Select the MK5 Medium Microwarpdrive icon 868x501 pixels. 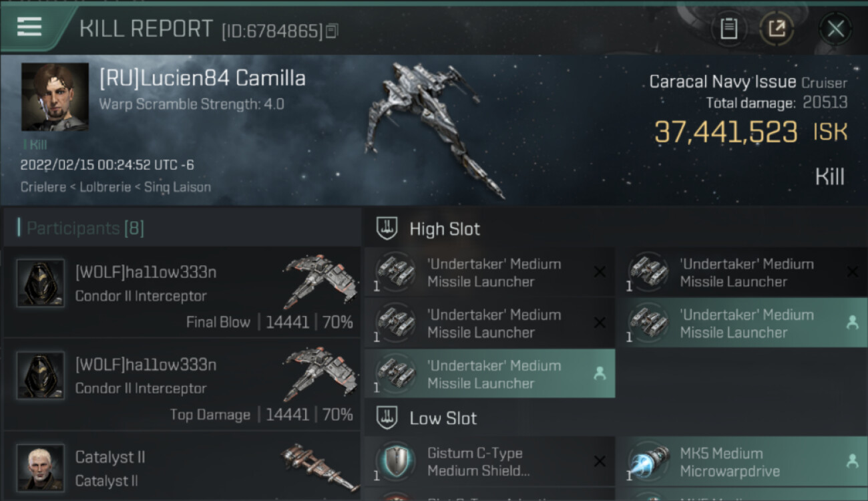click(x=648, y=462)
